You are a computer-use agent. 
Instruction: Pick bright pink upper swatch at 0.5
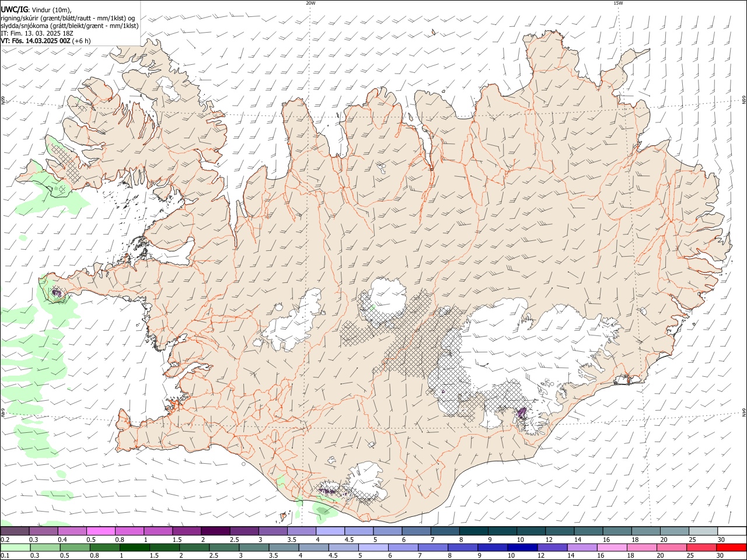tap(101, 531)
